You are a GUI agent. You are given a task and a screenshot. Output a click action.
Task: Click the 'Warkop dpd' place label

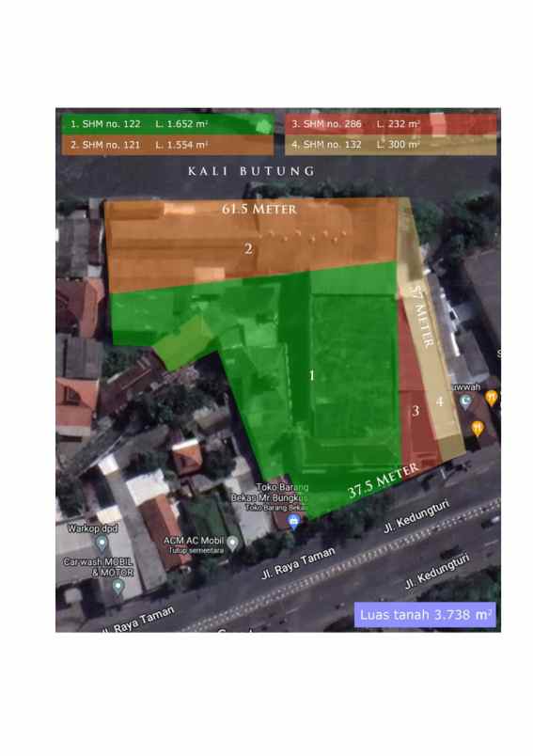click(92, 528)
